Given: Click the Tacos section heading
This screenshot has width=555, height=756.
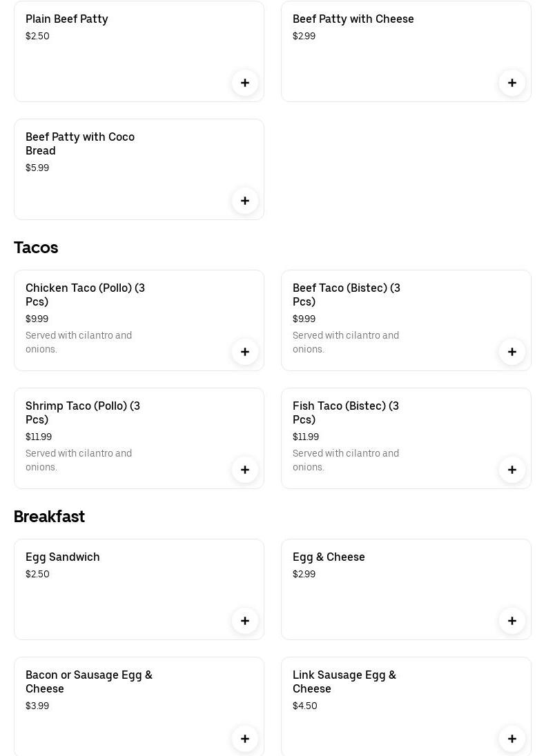Looking at the screenshot, I should [x=36, y=248].
